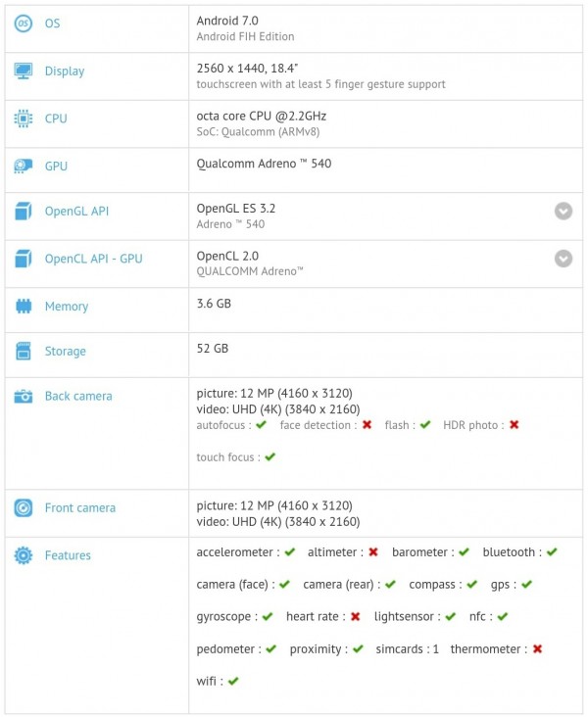Click the Qualcomm Adreno 540 GPU text
The image size is (588, 717).
(264, 164)
